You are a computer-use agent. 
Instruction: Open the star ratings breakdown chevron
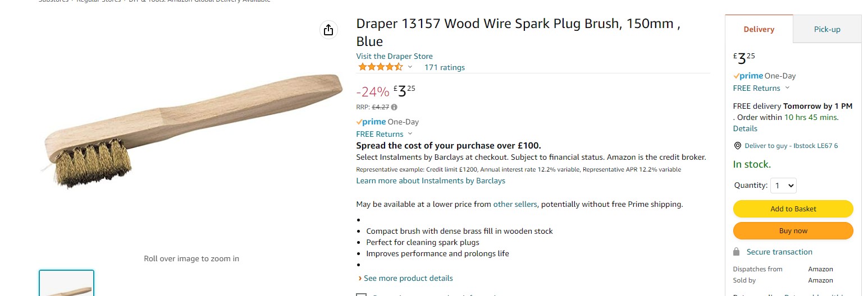pos(410,67)
